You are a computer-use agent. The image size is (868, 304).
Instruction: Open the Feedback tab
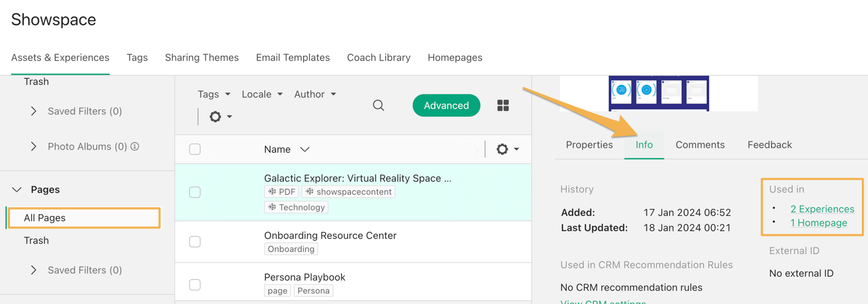[x=769, y=145]
